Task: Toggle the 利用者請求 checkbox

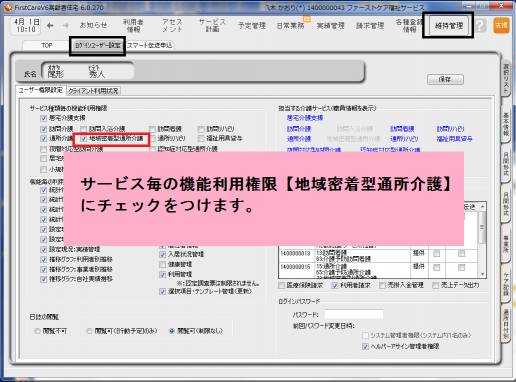Action: (335, 285)
